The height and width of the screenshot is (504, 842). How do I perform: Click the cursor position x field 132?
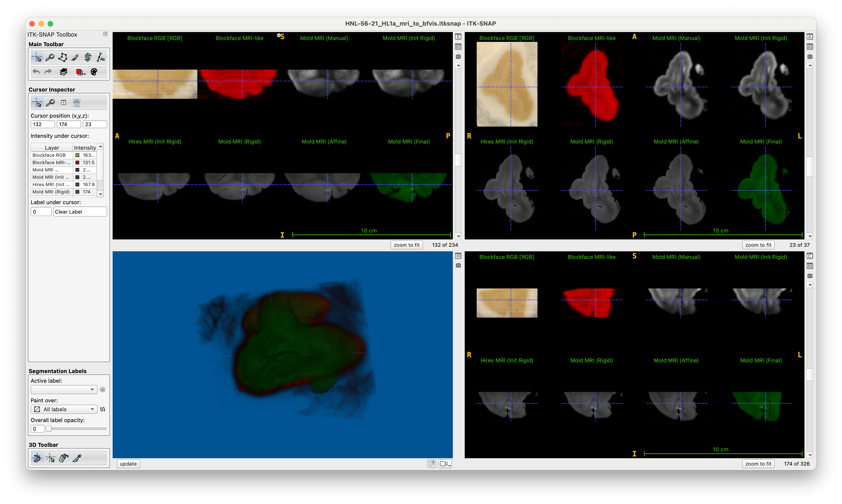(x=42, y=124)
